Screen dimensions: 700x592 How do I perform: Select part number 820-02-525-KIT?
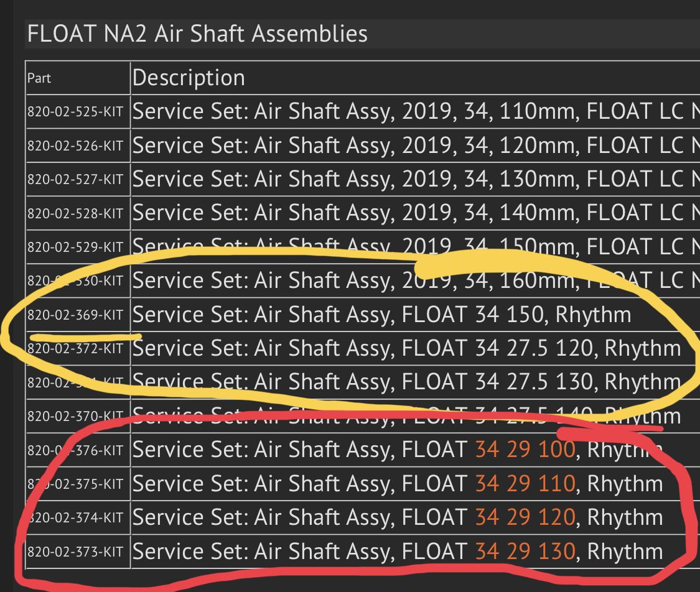[x=75, y=111]
